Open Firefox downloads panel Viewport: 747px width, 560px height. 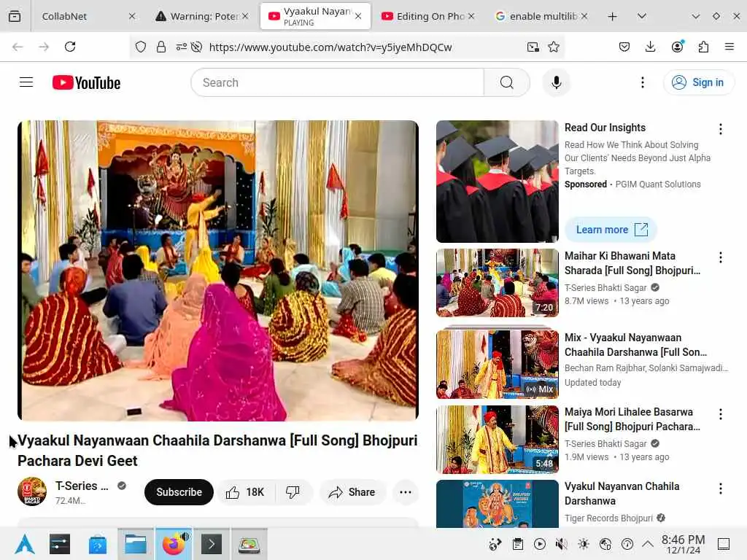[x=650, y=47]
